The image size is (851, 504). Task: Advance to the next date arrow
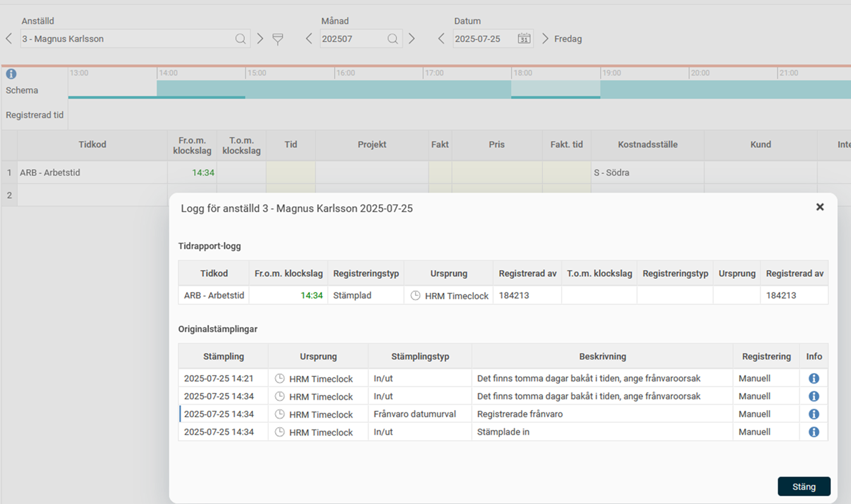(545, 39)
